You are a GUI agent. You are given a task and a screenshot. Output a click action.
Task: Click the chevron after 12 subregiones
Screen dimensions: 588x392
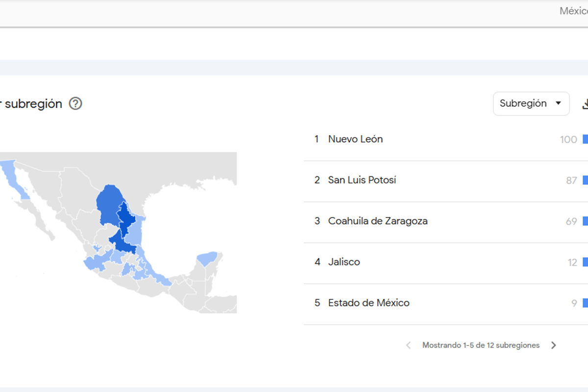(554, 345)
